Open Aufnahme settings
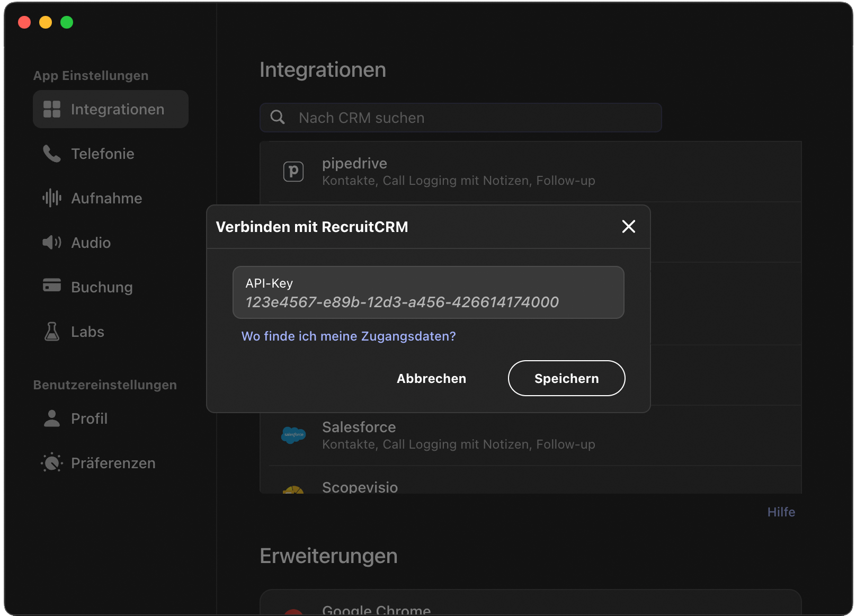 pos(111,198)
